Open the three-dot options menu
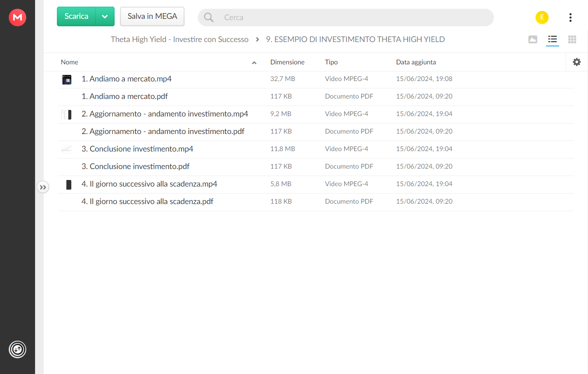This screenshot has width=588, height=374. coord(570,18)
